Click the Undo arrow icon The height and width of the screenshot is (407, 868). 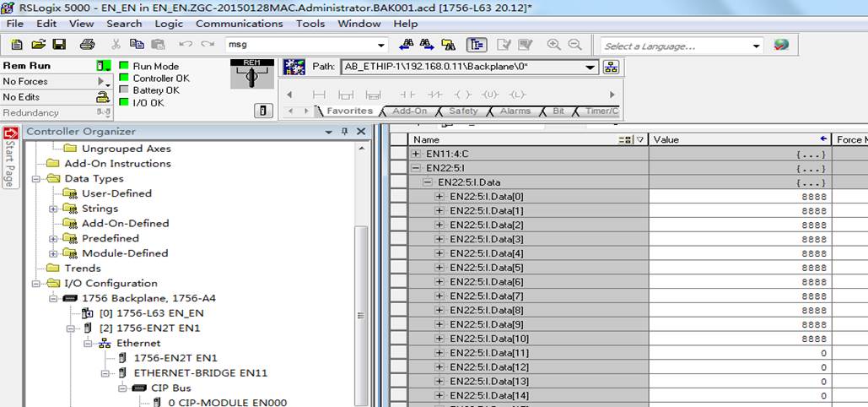point(186,45)
